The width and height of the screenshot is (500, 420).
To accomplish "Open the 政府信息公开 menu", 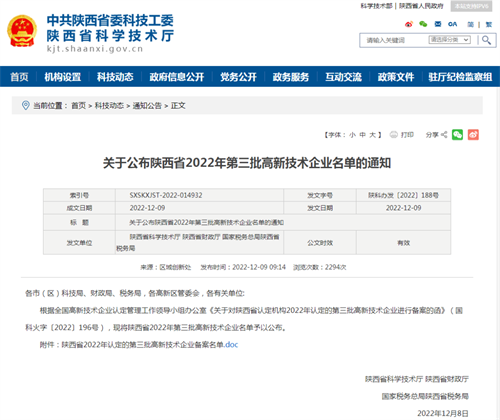I will pyautogui.click(x=177, y=77).
